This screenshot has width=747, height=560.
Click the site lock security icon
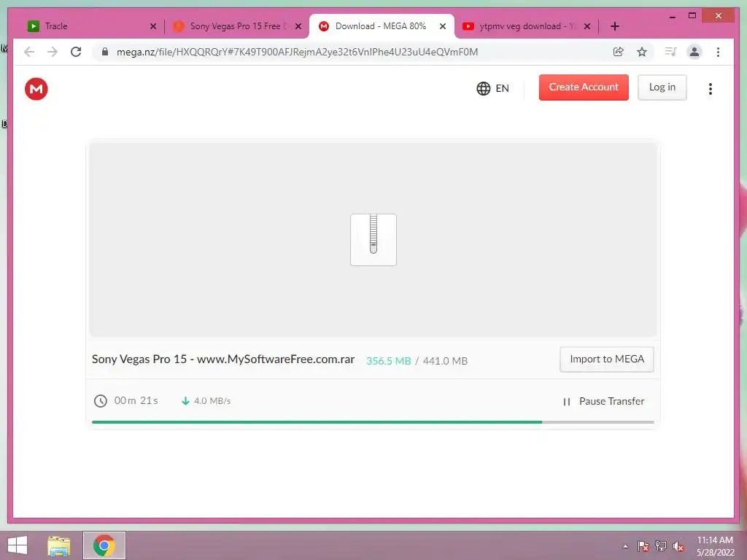coord(105,52)
